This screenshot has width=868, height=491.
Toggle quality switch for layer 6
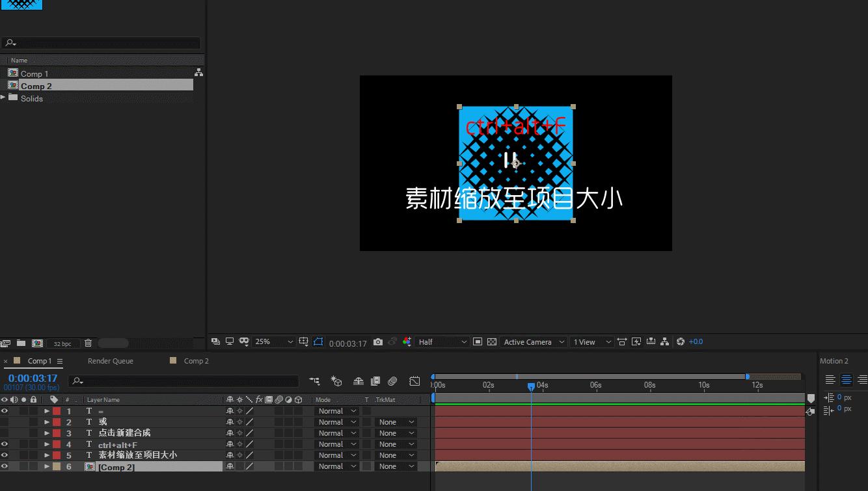(249, 466)
